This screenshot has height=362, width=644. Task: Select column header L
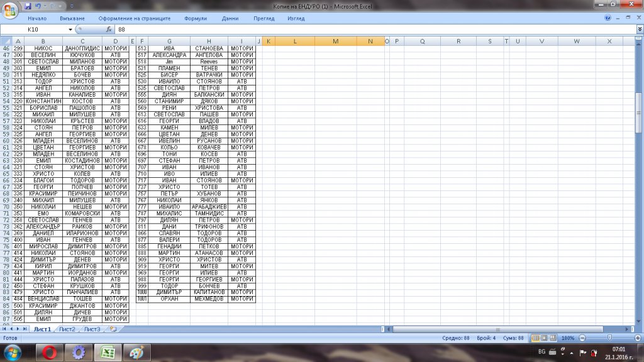click(x=294, y=41)
